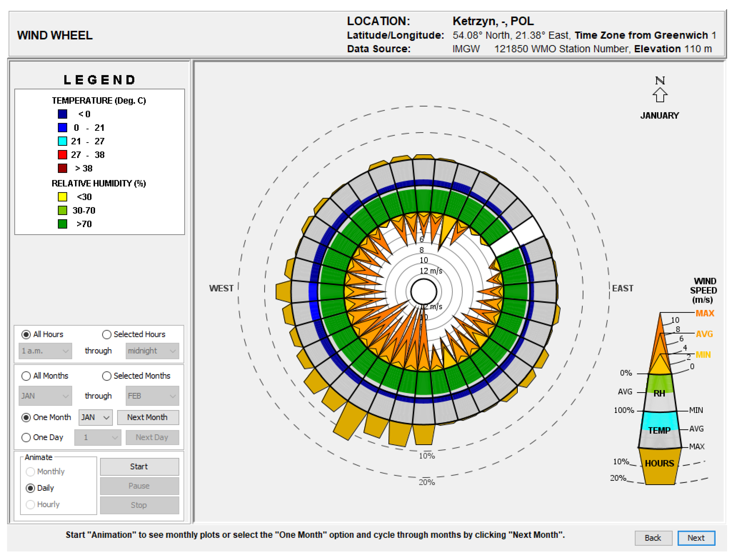Click the yellow under-30 humidity swatch
Viewport: 736px width, 560px height.
point(62,197)
